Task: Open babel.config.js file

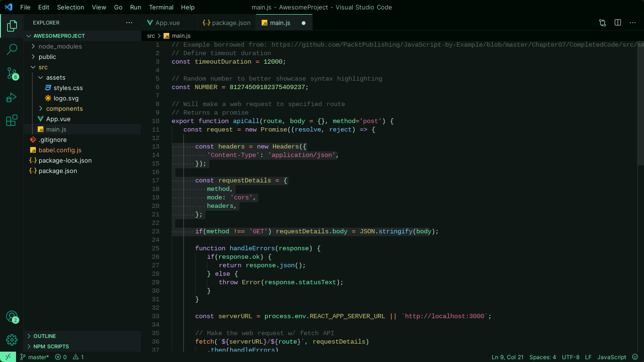Action: (83, 150)
